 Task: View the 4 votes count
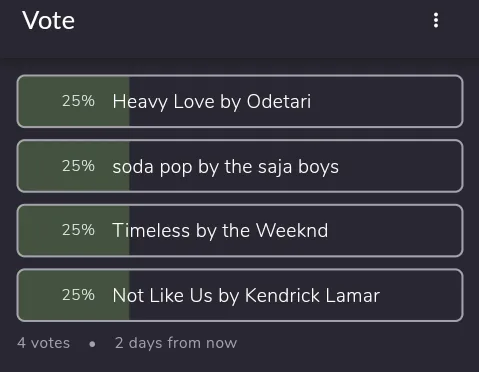coord(44,343)
